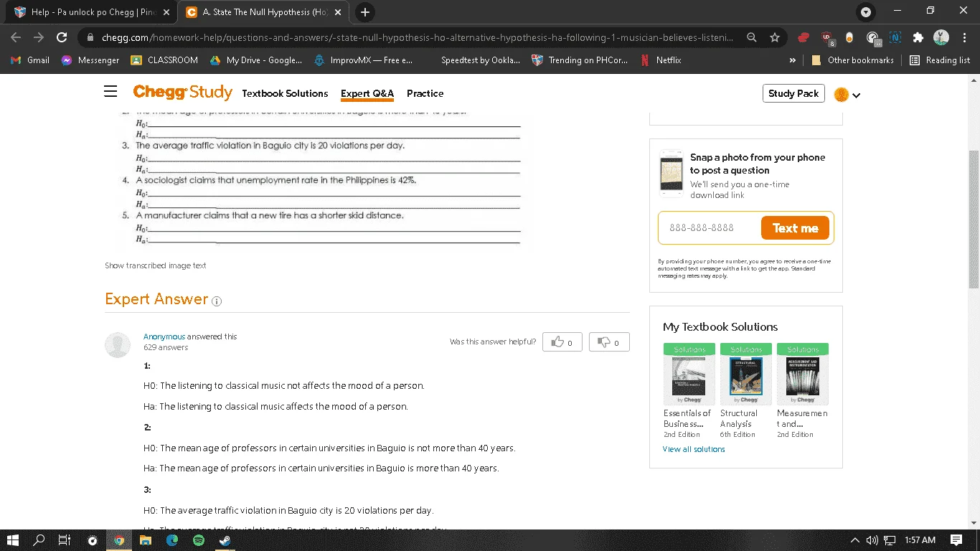Open the CLASSROOM bookmark

[164, 60]
